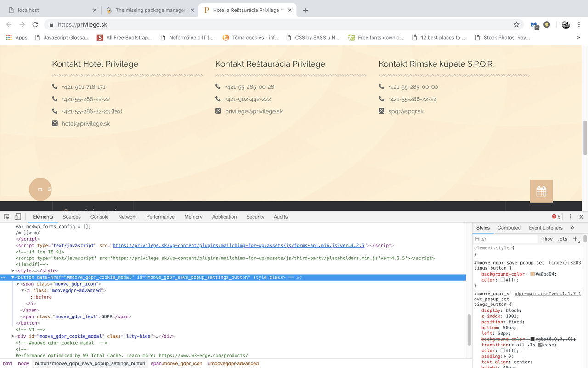588x368 pixels.
Task: Open color picker for rgba(0,0,0,.8) swatch
Action: 532,339
